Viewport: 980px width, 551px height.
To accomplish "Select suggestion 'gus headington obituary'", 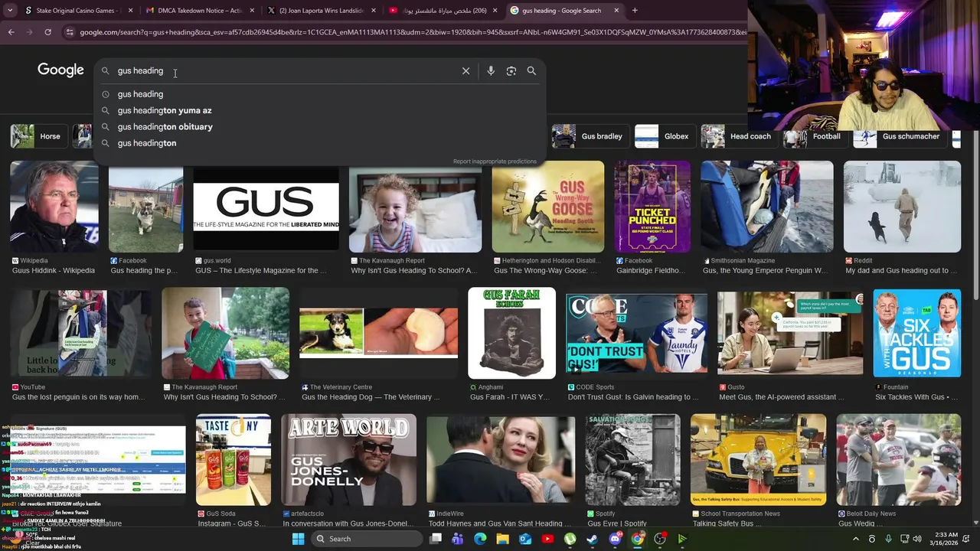I will tap(165, 127).
